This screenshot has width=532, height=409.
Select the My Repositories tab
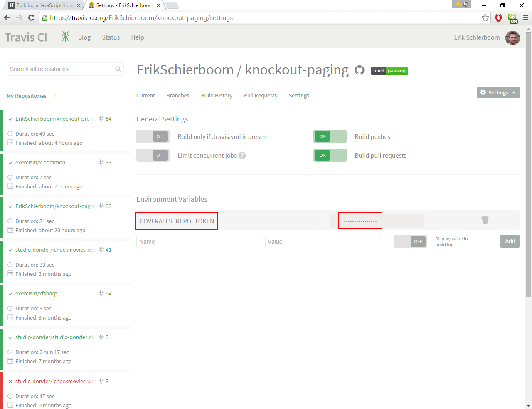pyautogui.click(x=27, y=96)
